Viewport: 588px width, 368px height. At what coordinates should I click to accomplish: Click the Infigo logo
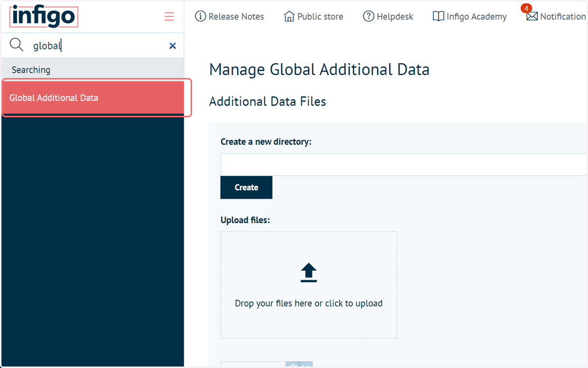pos(44,16)
